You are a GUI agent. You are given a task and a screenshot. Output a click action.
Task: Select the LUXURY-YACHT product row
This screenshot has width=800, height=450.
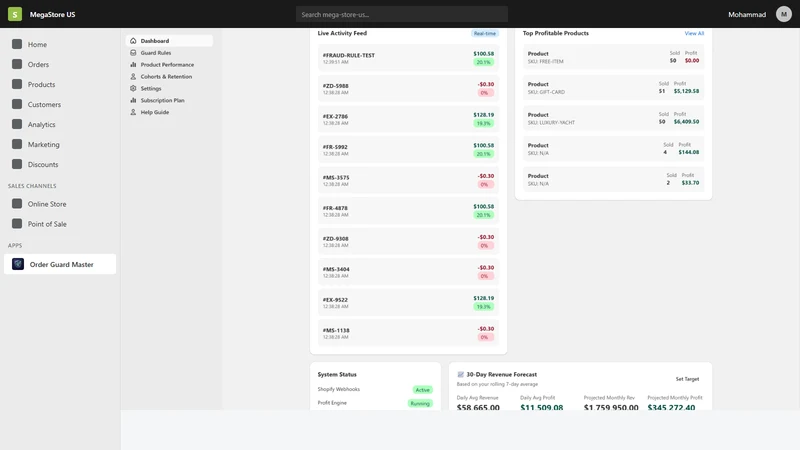click(613, 118)
